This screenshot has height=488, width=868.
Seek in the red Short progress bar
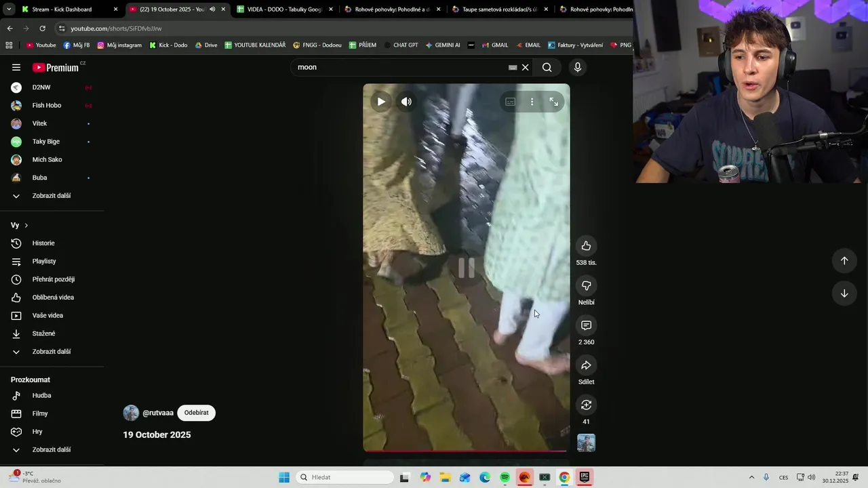point(466,451)
